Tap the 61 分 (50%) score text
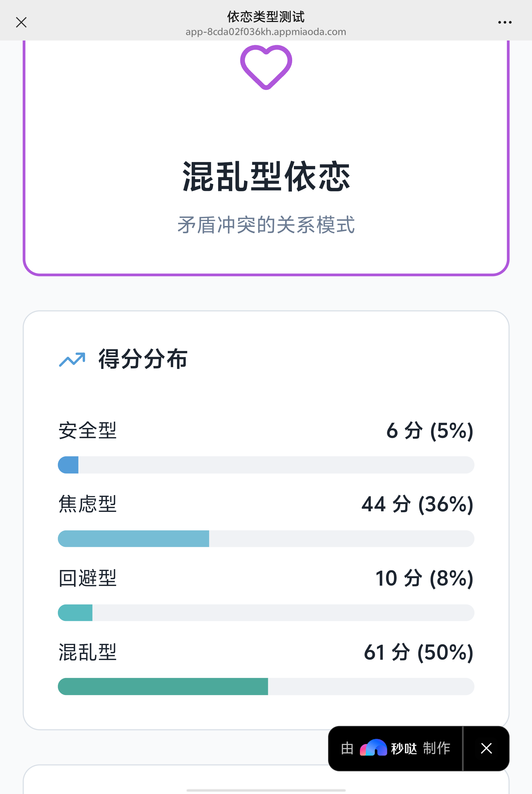The image size is (532, 794). (418, 652)
